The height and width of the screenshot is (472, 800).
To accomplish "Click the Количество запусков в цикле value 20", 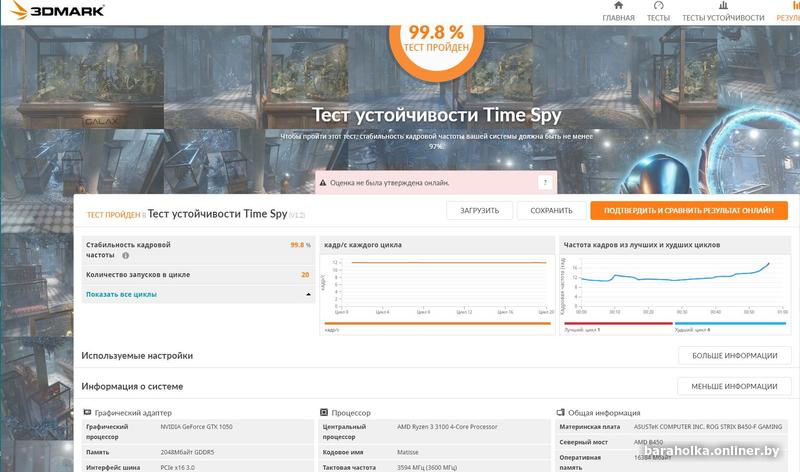I will point(305,275).
